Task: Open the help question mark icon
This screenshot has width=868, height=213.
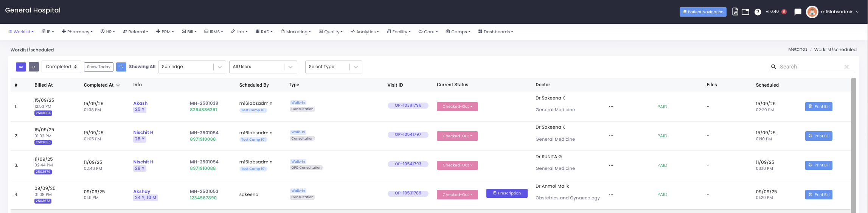Action: [x=758, y=12]
